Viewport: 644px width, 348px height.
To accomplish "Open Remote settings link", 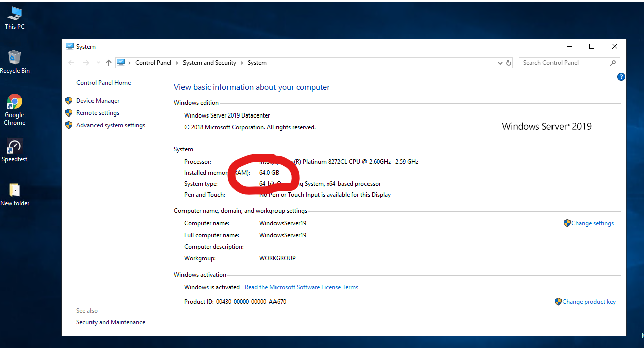I will [98, 113].
